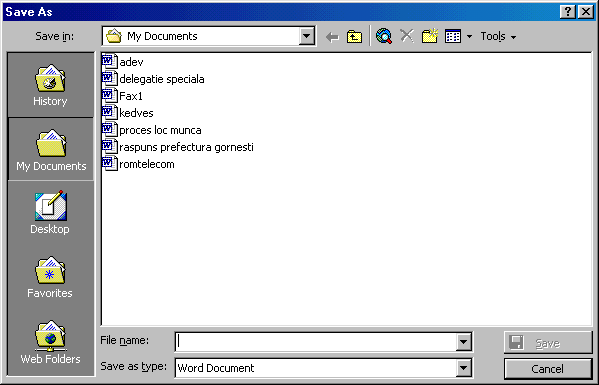Go up one folder level
Viewport: 599px width, 385px height.
click(x=355, y=37)
